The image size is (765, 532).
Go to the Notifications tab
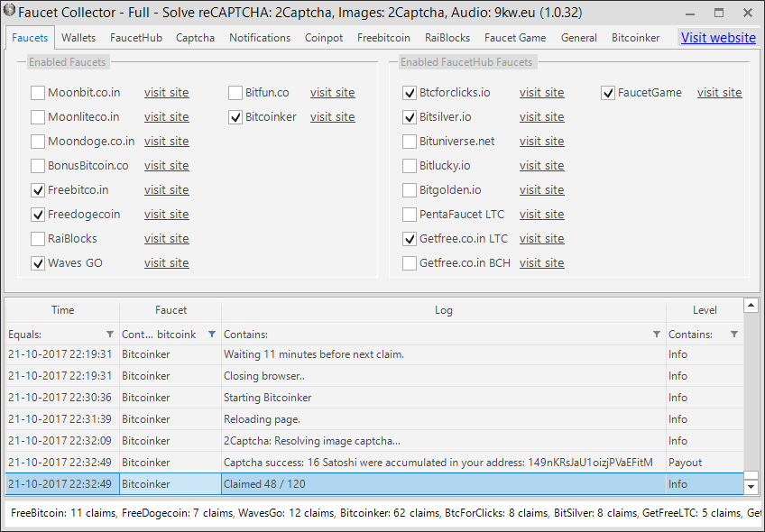click(x=260, y=38)
